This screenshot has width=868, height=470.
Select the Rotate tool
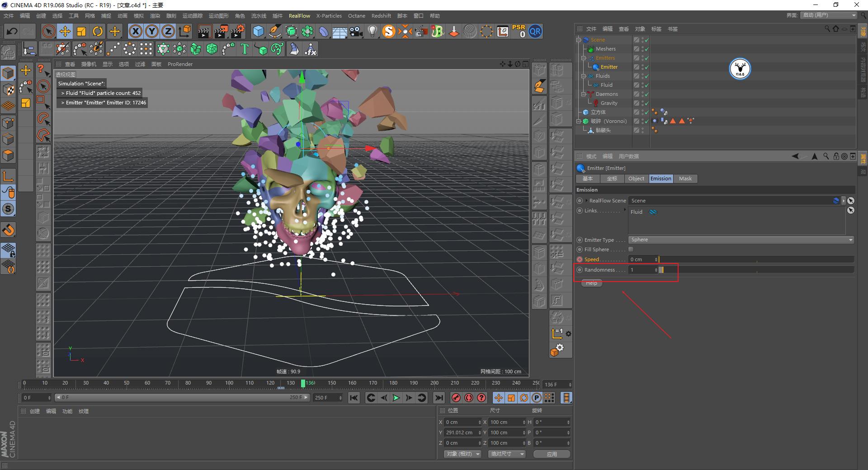coord(98,31)
